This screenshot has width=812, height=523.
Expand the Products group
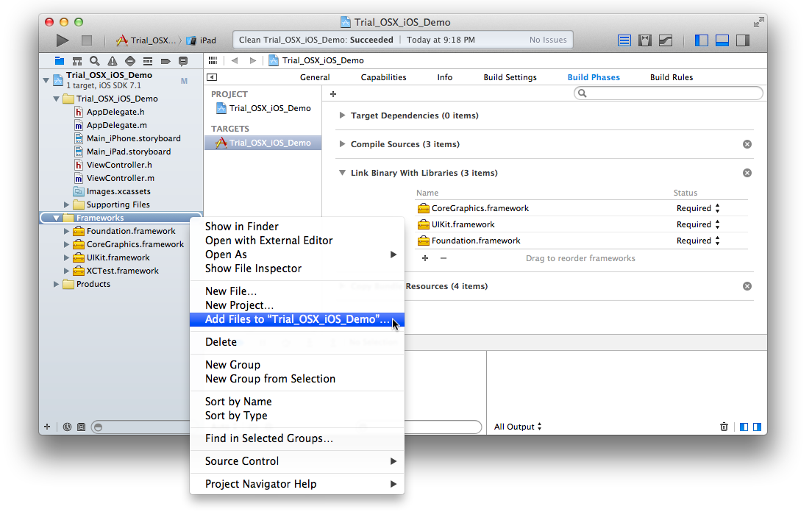click(x=56, y=284)
